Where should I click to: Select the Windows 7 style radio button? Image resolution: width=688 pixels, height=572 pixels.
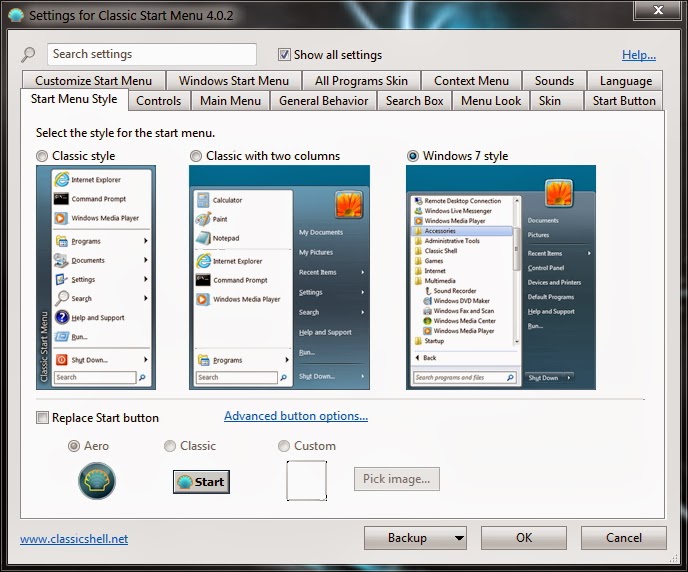(x=413, y=156)
